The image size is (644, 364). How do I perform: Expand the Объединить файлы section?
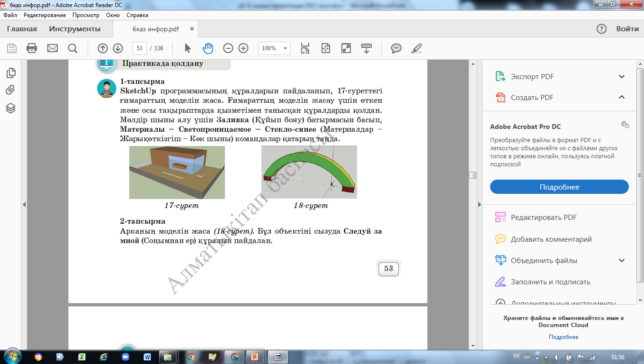pyautogui.click(x=622, y=261)
